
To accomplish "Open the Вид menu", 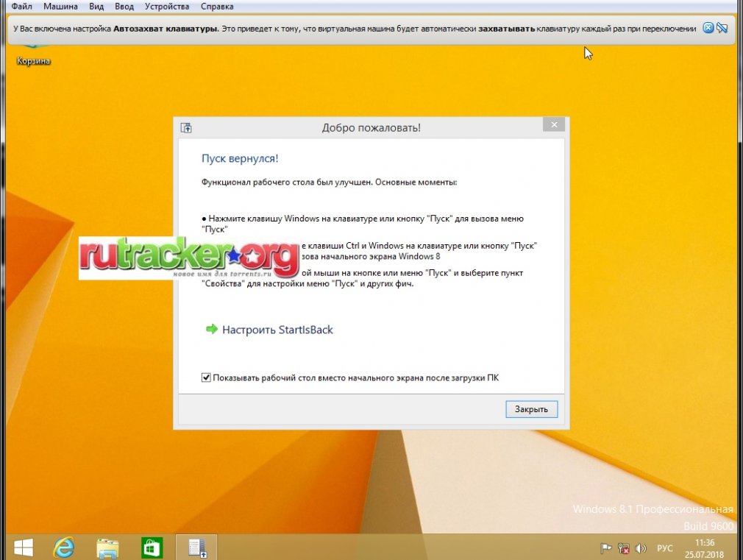I will pos(96,7).
